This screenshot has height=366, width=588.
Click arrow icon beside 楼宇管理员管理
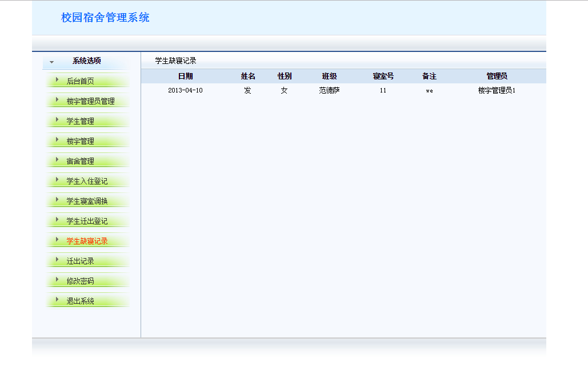pyautogui.click(x=57, y=100)
